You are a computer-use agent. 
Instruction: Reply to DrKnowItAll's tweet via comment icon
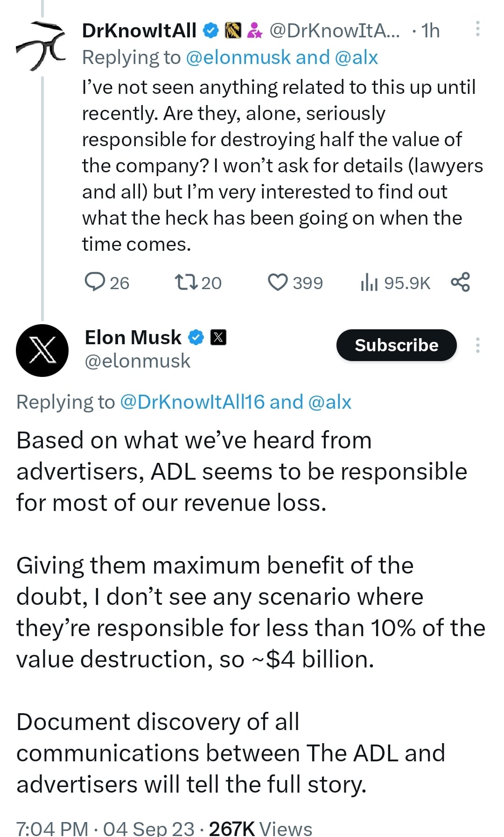tap(95, 282)
